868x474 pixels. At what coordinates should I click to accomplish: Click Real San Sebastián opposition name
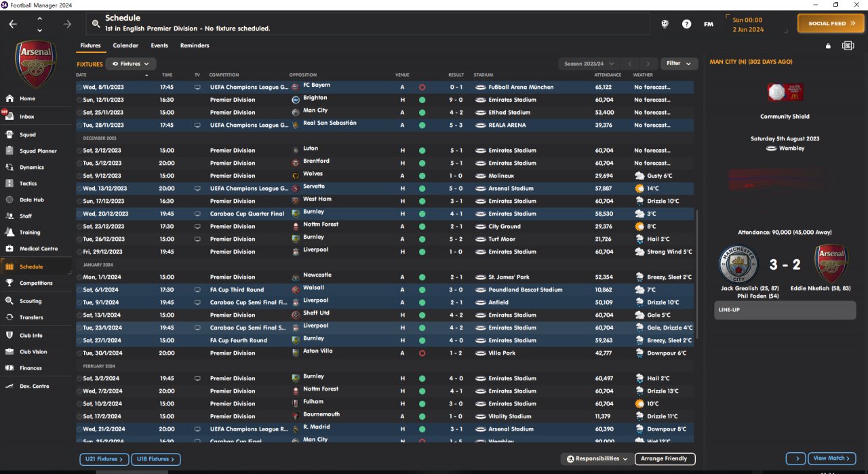click(330, 123)
